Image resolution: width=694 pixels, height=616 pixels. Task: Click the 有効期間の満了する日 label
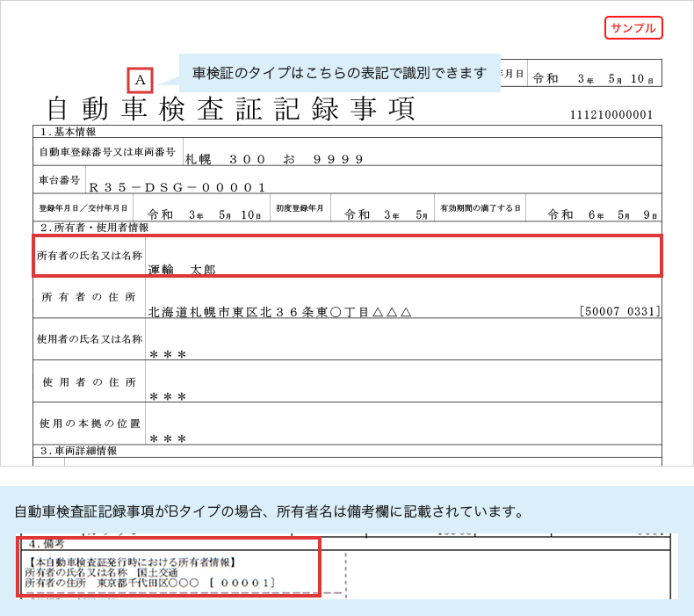tap(481, 209)
